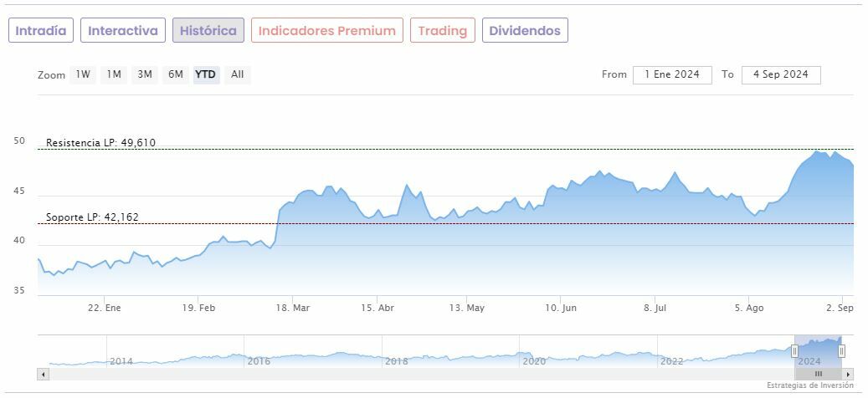Select the Histórica tab
Viewport: 868px width, 398px height.
[x=208, y=31]
